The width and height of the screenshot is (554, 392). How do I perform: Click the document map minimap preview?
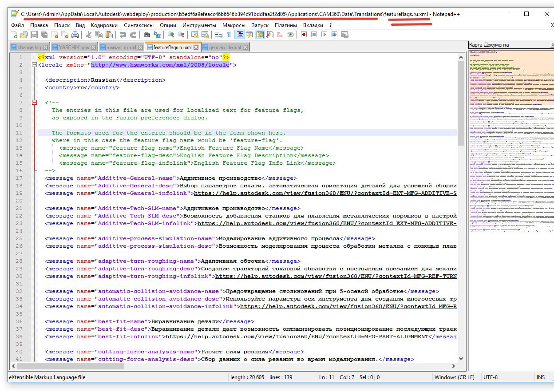510,133
